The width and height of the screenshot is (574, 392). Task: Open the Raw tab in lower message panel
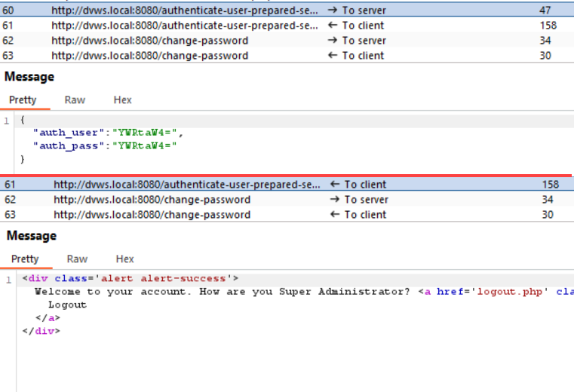point(77,259)
